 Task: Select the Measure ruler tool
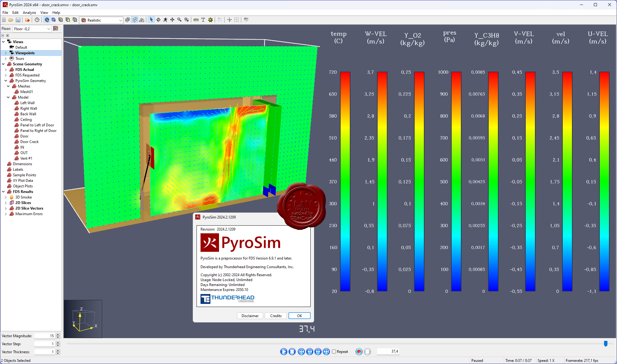(x=196, y=20)
